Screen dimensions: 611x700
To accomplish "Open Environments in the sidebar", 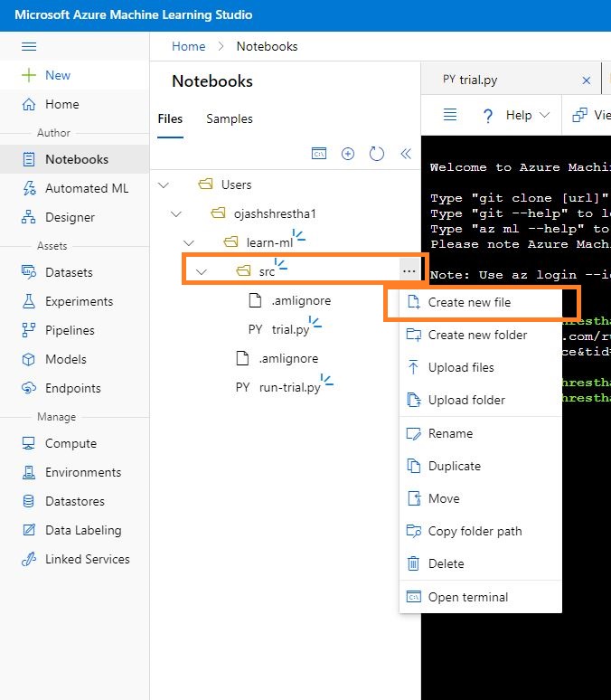I will pyautogui.click(x=71, y=472).
